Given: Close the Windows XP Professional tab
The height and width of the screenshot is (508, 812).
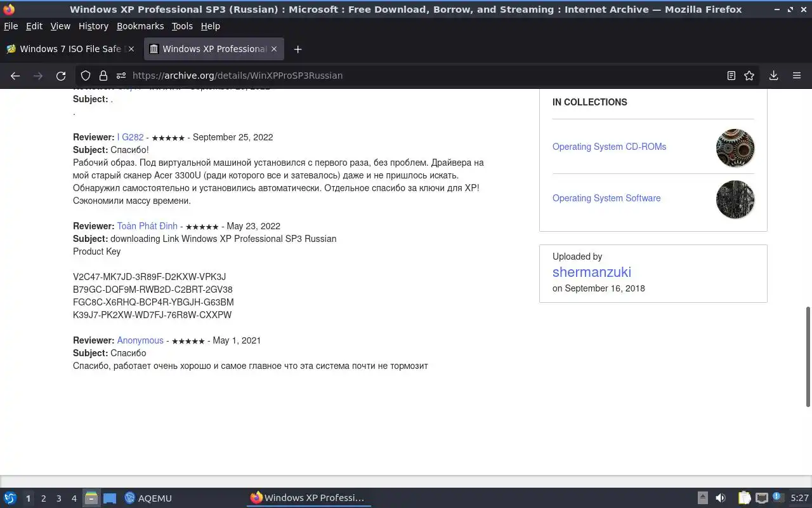Looking at the screenshot, I should tap(274, 49).
